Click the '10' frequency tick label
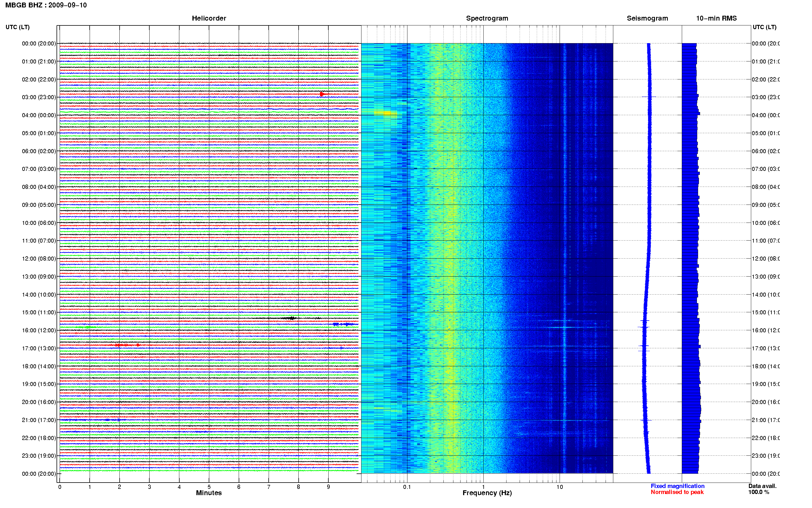Image resolution: width=812 pixels, height=508 pixels. (560, 487)
